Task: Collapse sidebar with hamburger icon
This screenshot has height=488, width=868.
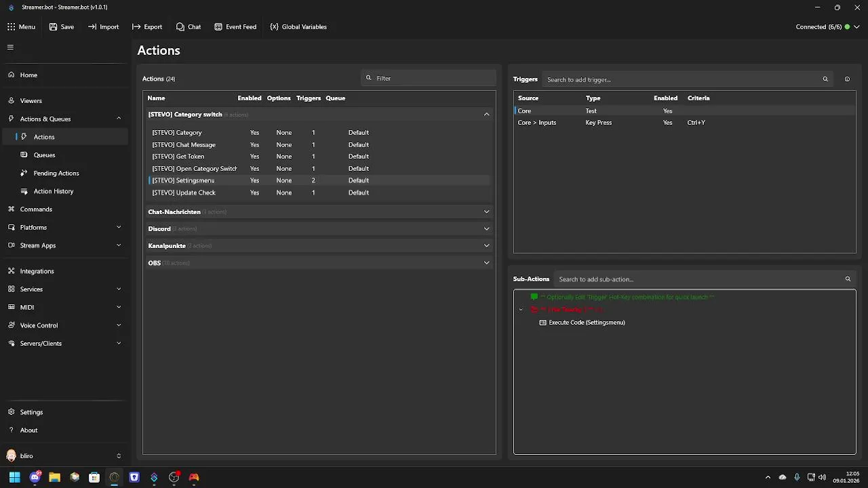Action: pyautogui.click(x=10, y=47)
